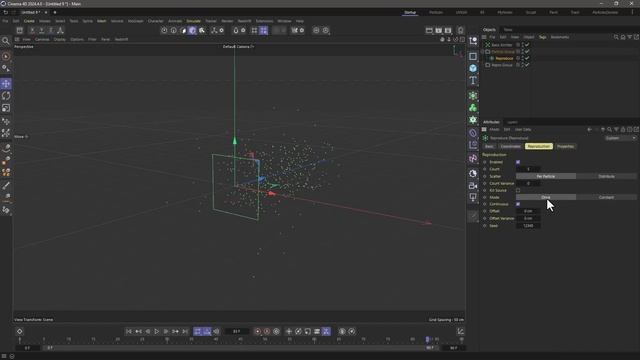Click the current frame field in timeline

click(236, 331)
